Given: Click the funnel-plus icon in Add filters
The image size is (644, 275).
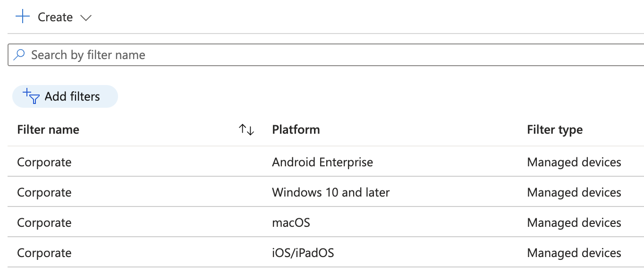Looking at the screenshot, I should pyautogui.click(x=31, y=96).
